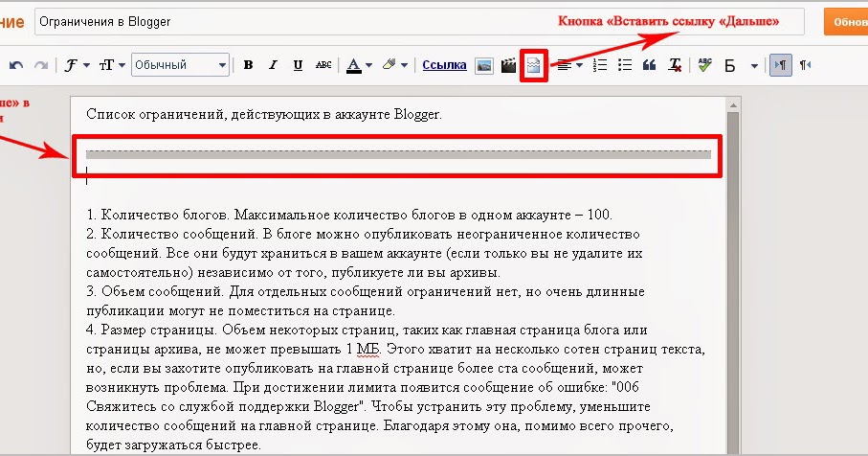This screenshot has height=456, width=868.
Task: Click the jump break line in editor
Action: point(398,154)
